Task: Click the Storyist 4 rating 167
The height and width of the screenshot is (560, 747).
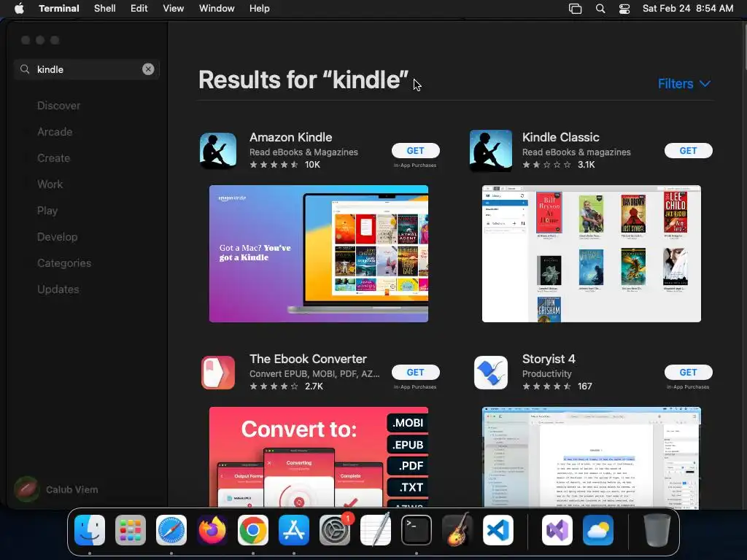Action: [x=557, y=386]
